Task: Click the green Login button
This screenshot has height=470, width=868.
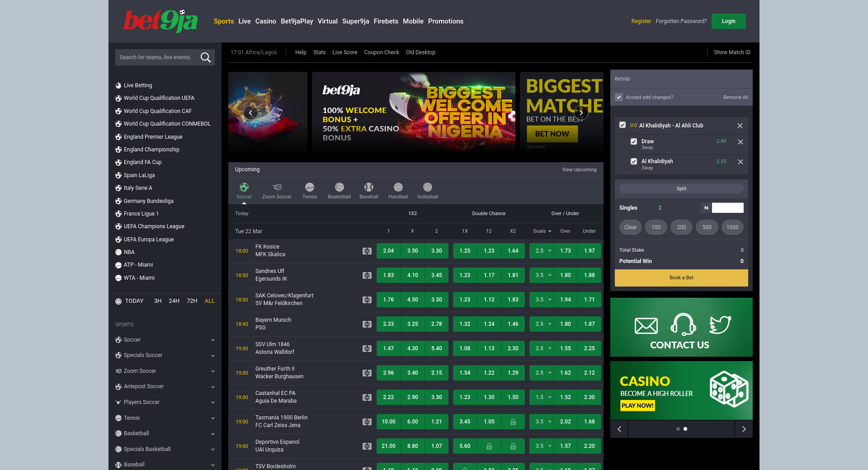Action: 729,21
